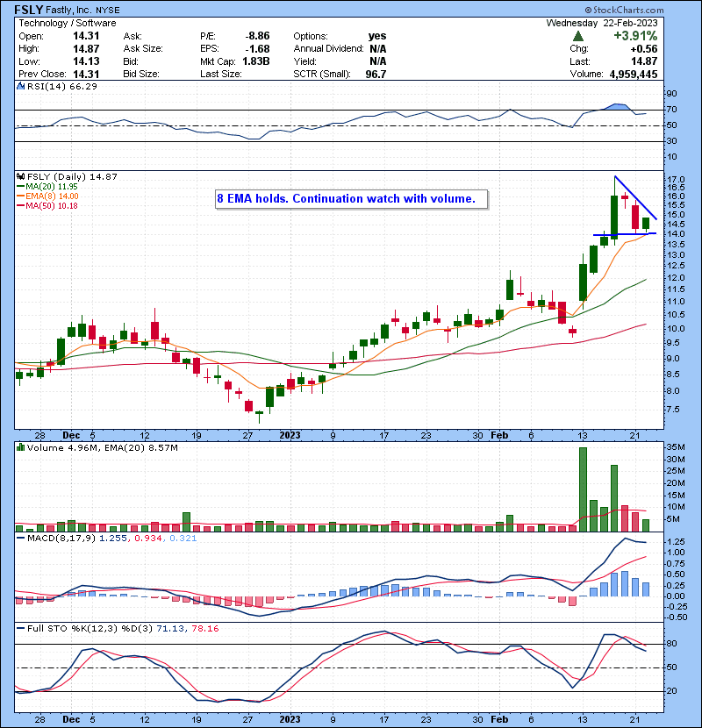Click the tallest green volume bar on Feb 13
Screen dimensions: 702x728
583,489
